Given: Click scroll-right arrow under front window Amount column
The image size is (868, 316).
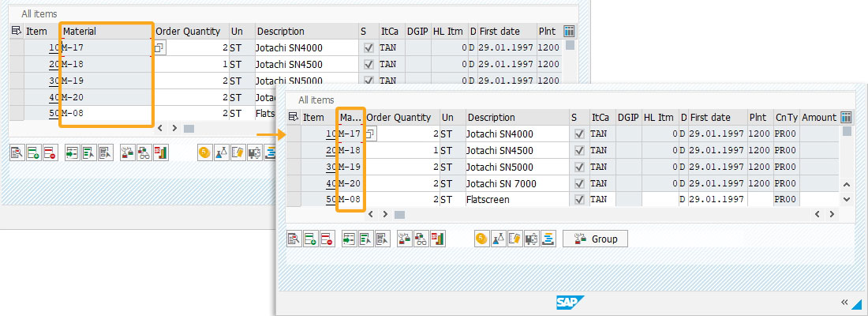Looking at the screenshot, I should point(832,214).
